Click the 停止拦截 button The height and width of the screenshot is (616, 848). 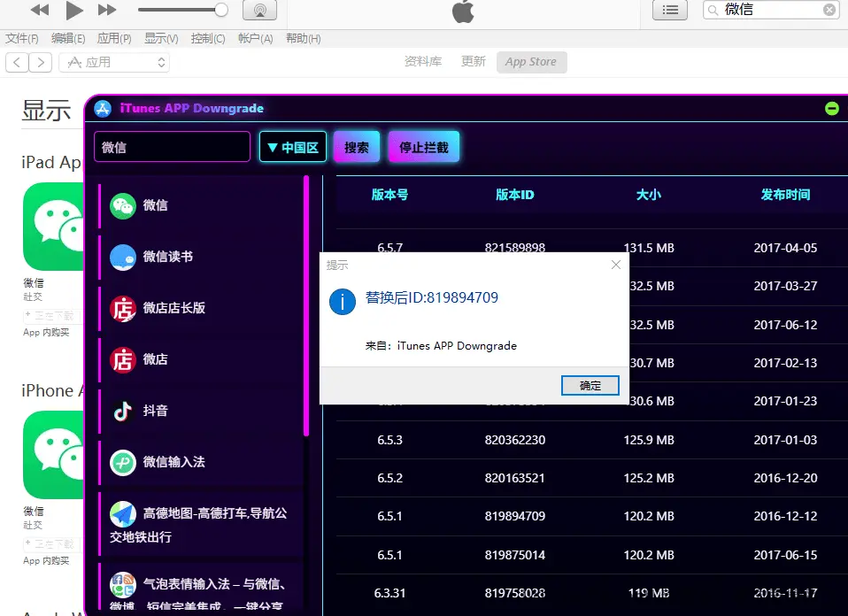pyautogui.click(x=423, y=148)
